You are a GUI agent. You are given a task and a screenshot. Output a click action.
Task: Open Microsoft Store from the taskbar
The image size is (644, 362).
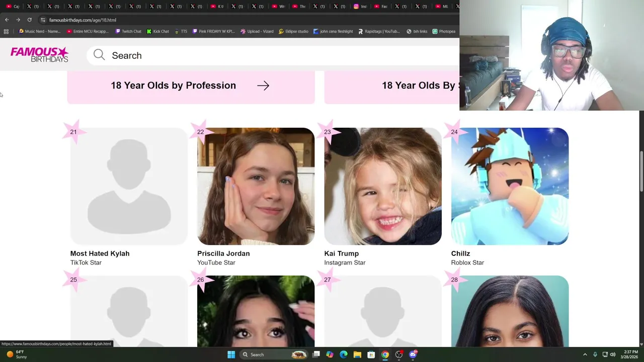(371, 354)
